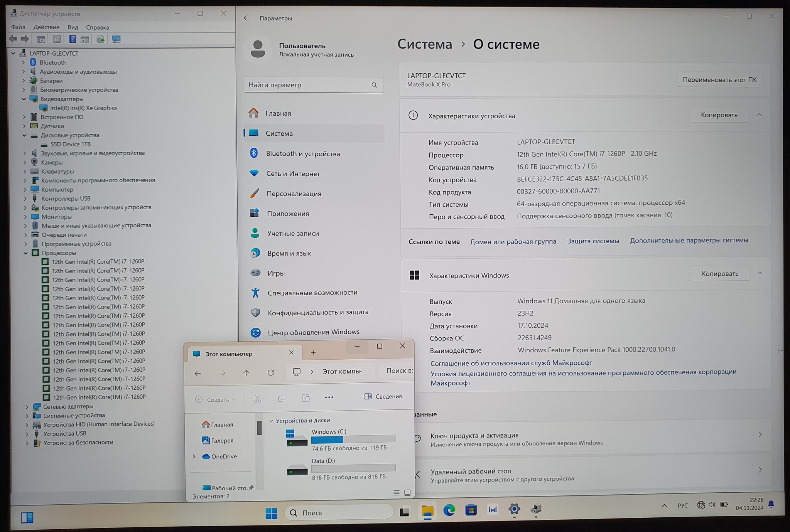Click the cut scissors icon in Explorer
The image size is (790, 532).
point(257,399)
